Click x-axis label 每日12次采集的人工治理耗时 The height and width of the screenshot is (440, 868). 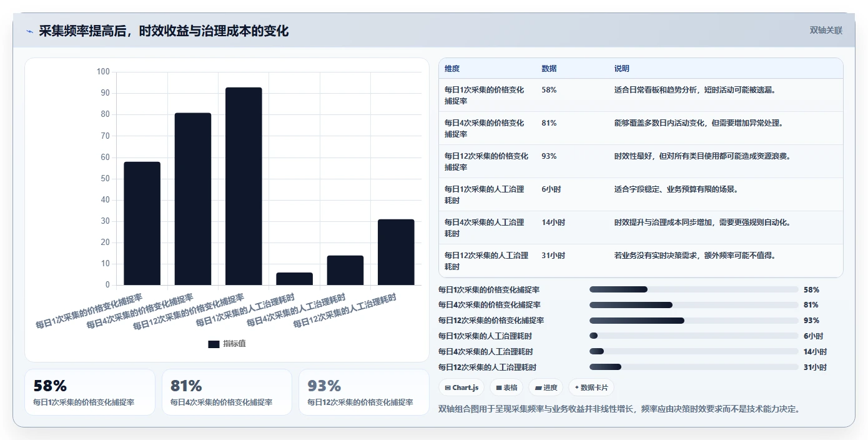click(345, 310)
